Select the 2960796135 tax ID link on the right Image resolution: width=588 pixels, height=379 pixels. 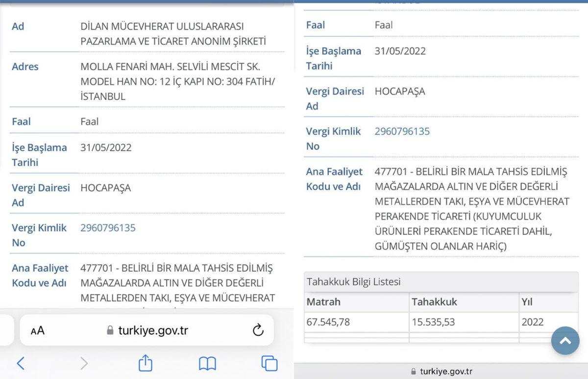(402, 131)
